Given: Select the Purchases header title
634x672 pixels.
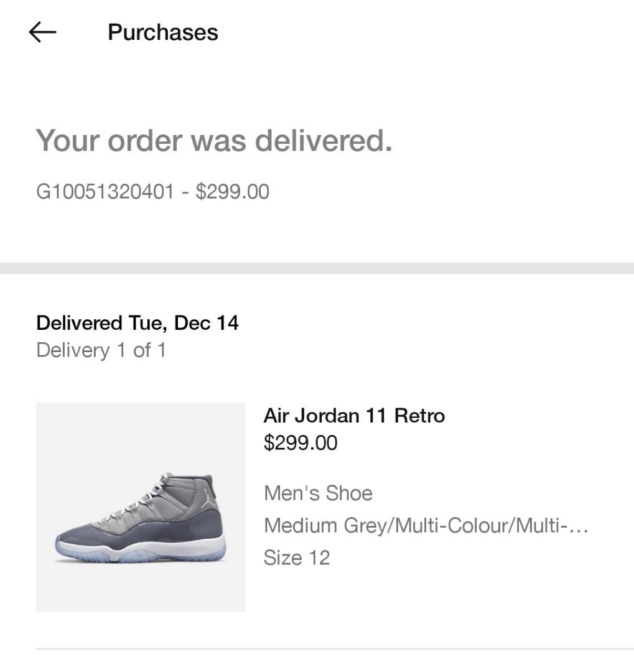Looking at the screenshot, I should [x=163, y=32].
